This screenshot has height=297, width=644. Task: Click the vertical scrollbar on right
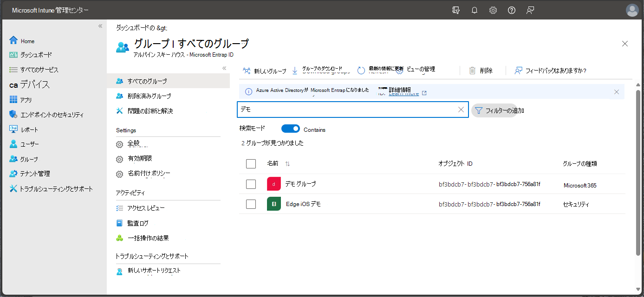(x=638, y=172)
